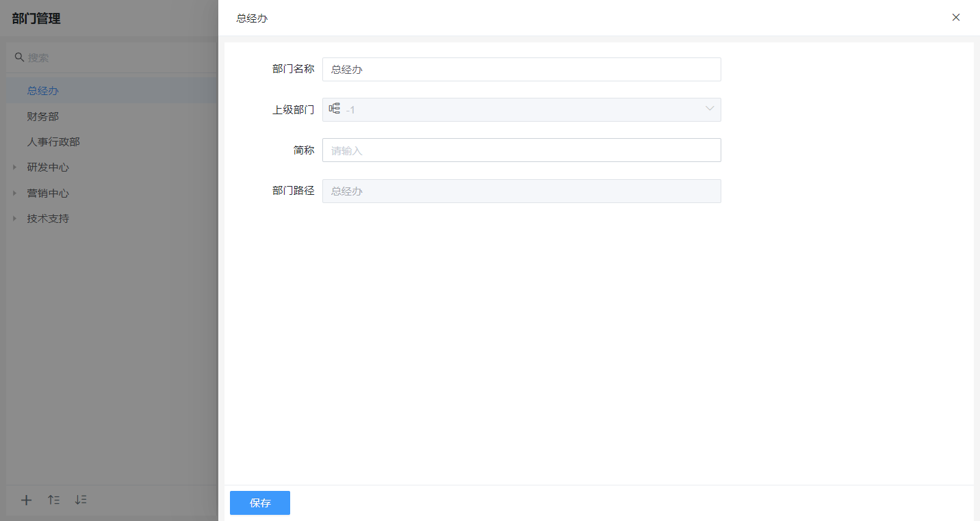Viewport: 980px width, 521px height.
Task: Select the 研发中心 department label
Action: [48, 168]
